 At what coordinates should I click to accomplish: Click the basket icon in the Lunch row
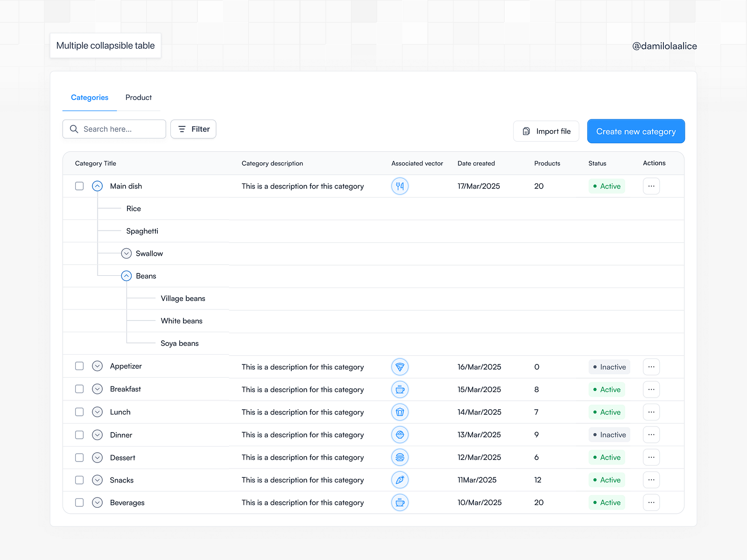tap(400, 412)
